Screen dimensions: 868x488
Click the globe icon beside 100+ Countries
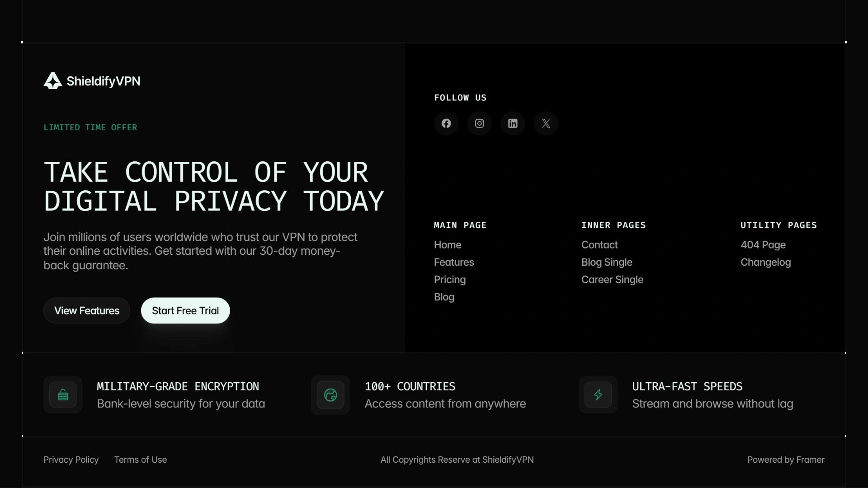point(330,395)
